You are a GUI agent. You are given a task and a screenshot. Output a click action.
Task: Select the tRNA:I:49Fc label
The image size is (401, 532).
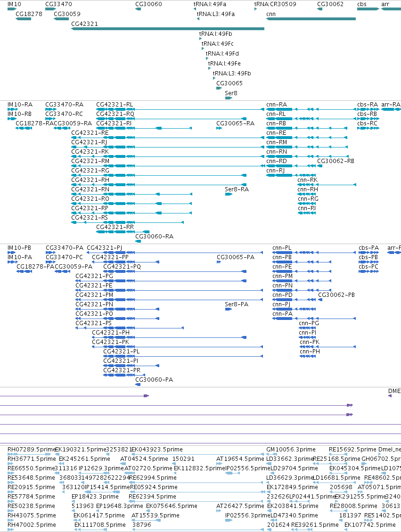click(x=217, y=44)
